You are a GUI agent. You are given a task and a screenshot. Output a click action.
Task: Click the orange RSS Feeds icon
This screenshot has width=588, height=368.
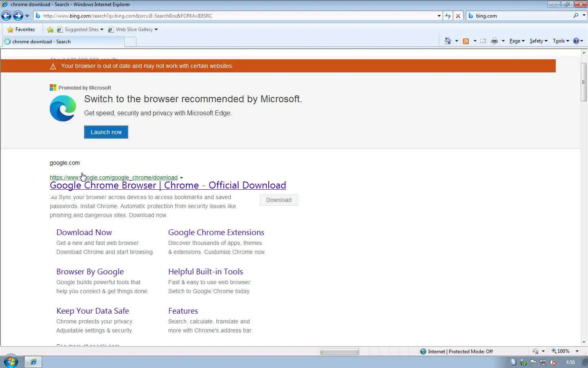click(466, 41)
